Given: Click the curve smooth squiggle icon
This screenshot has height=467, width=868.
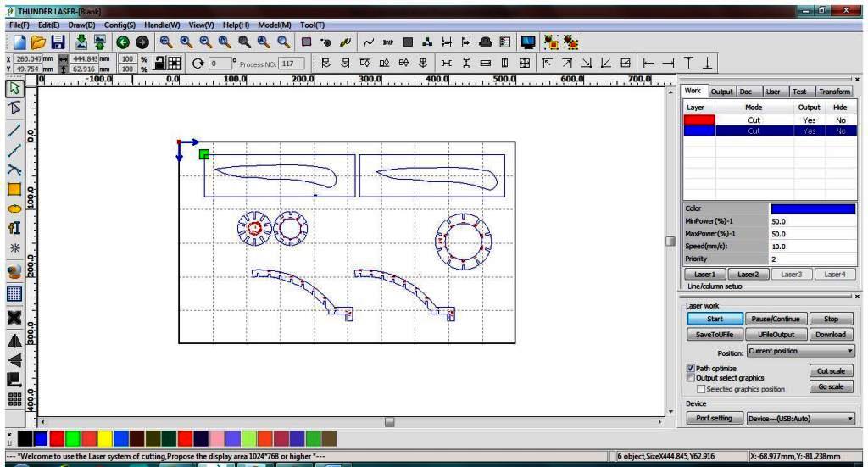Looking at the screenshot, I should click(368, 42).
